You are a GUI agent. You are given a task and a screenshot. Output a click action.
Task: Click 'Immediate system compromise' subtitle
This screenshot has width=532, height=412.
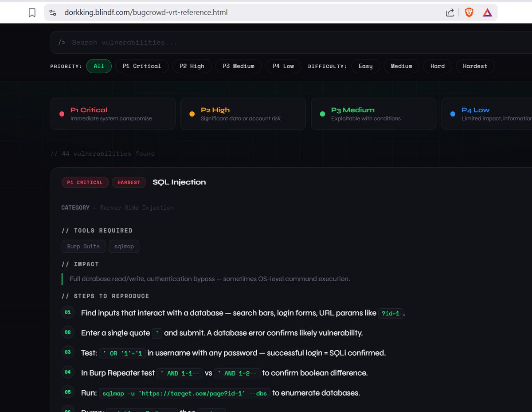point(111,118)
